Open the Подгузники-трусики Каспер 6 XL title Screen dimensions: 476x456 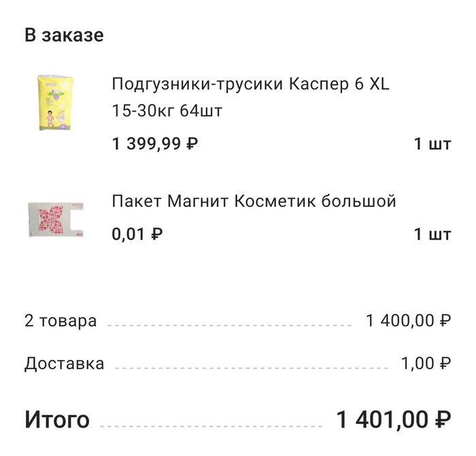250,85
